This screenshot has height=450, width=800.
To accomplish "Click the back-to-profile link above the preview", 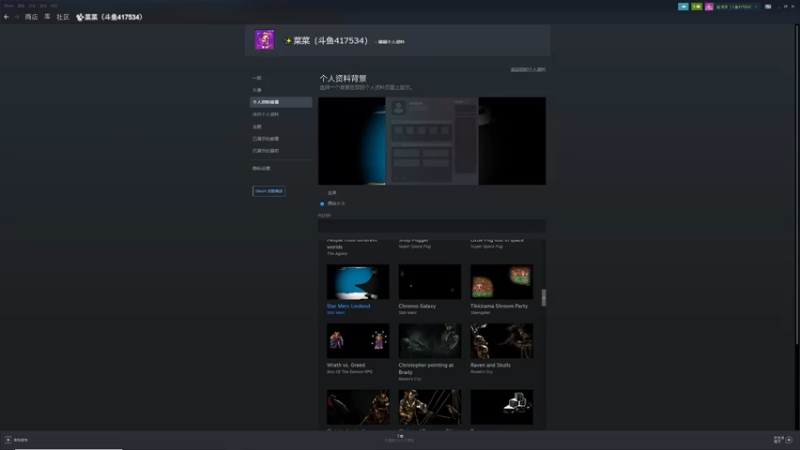I will (528, 69).
